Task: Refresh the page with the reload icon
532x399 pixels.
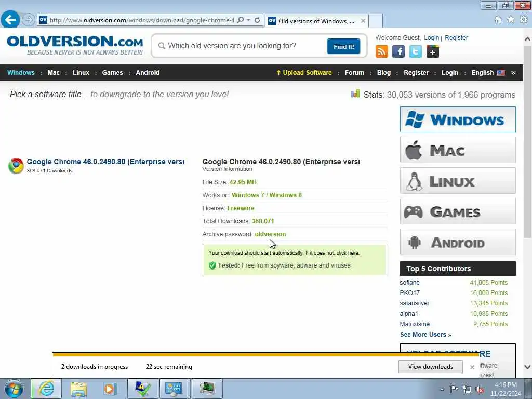Action: pos(257,20)
